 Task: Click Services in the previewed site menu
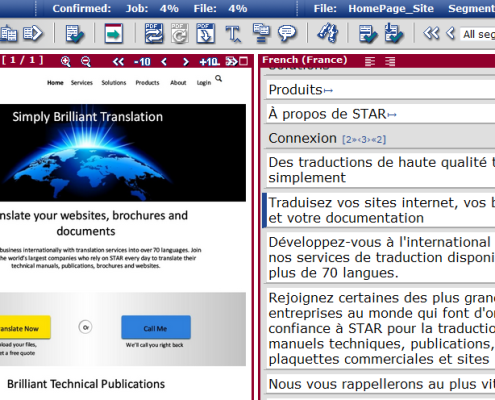click(x=82, y=83)
